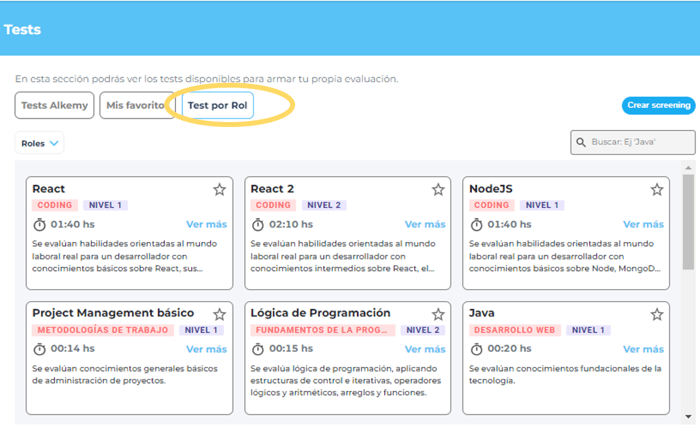Click Lógica de Programación title

320,313
